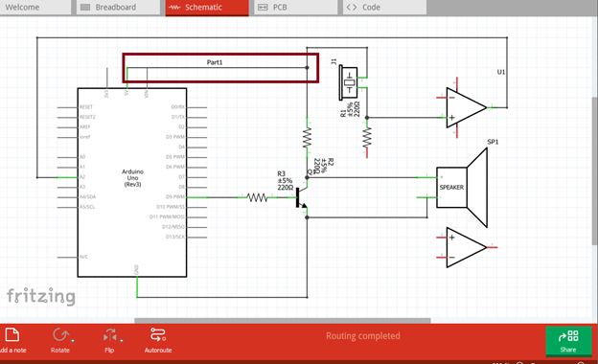Click the vertical canvas scrollbar handle
The height and width of the screenshot is (364, 598).
click(x=595, y=171)
